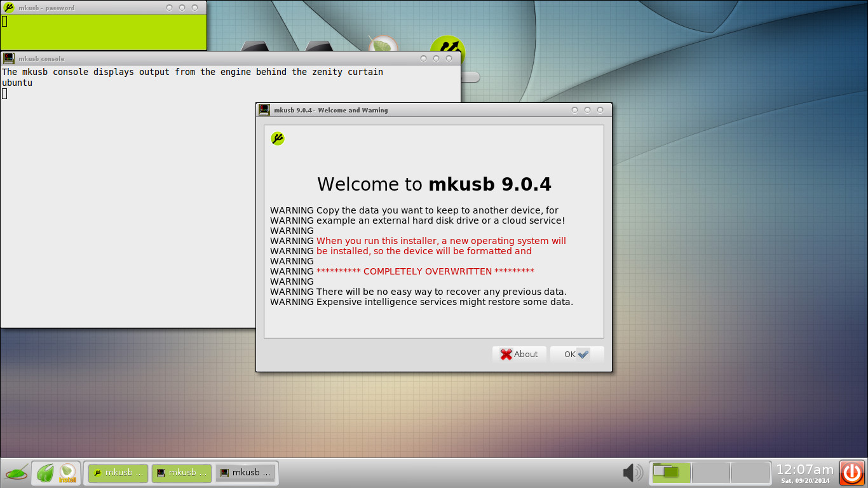This screenshot has width=868, height=488.
Task: Close the mkusb Welcome and Warning dialog
Action: coord(600,110)
